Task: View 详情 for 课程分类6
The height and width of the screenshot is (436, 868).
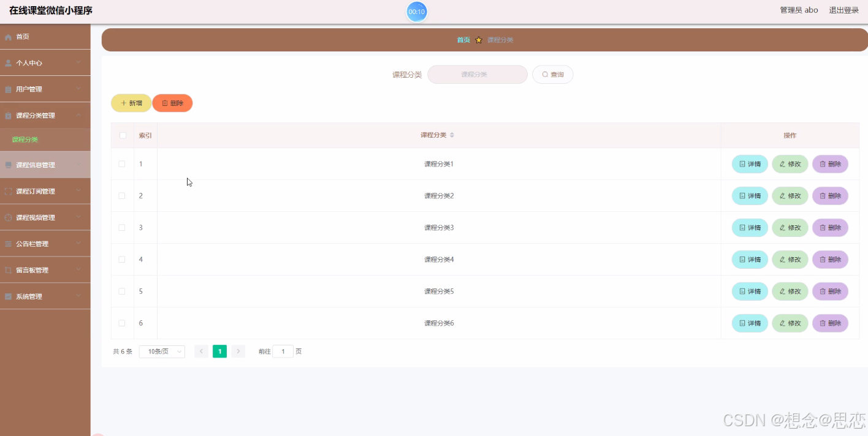Action: coord(750,323)
